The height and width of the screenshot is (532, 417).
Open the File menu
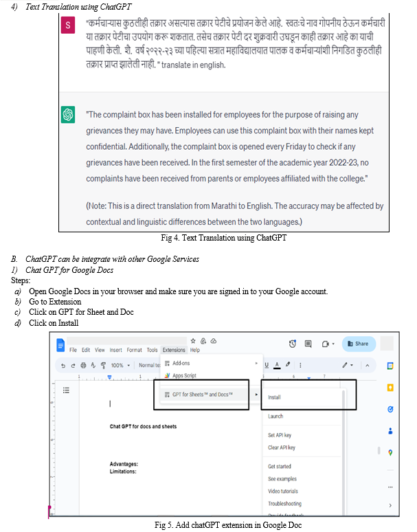(x=73, y=350)
